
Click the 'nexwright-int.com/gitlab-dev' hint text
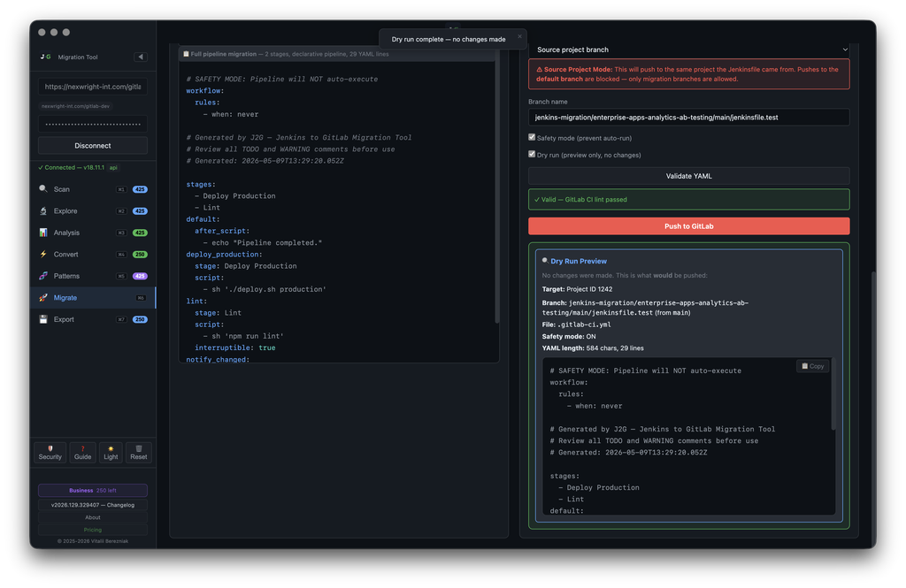pyautogui.click(x=76, y=106)
